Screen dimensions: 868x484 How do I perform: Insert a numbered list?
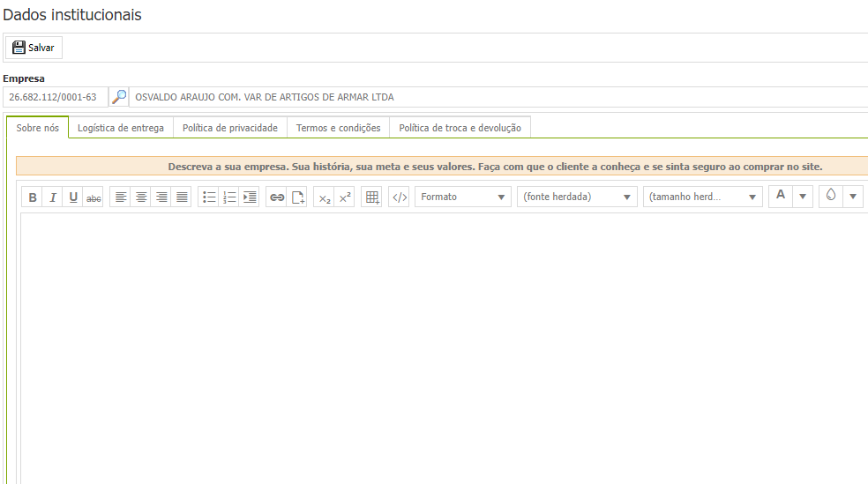tap(229, 197)
